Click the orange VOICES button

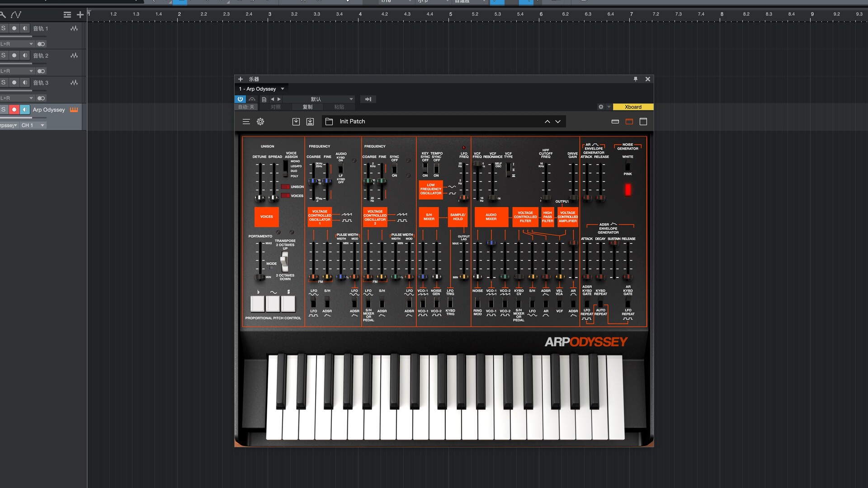pyautogui.click(x=267, y=217)
